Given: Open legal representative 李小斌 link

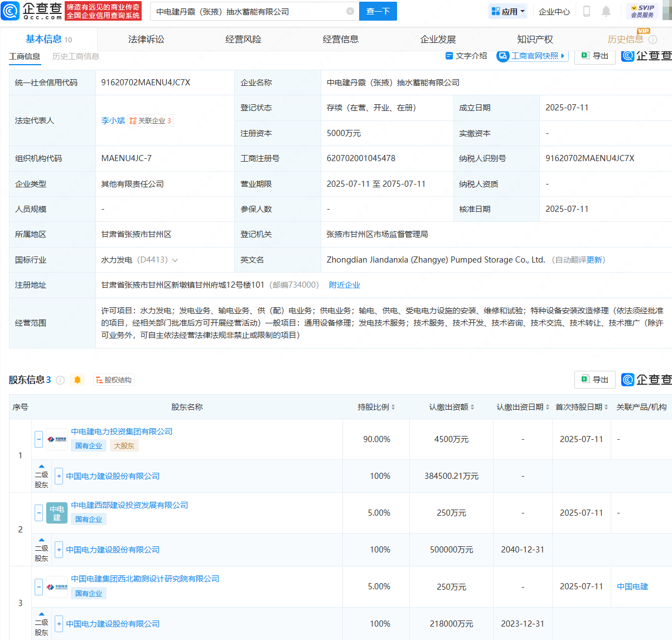Looking at the screenshot, I should coord(113,120).
